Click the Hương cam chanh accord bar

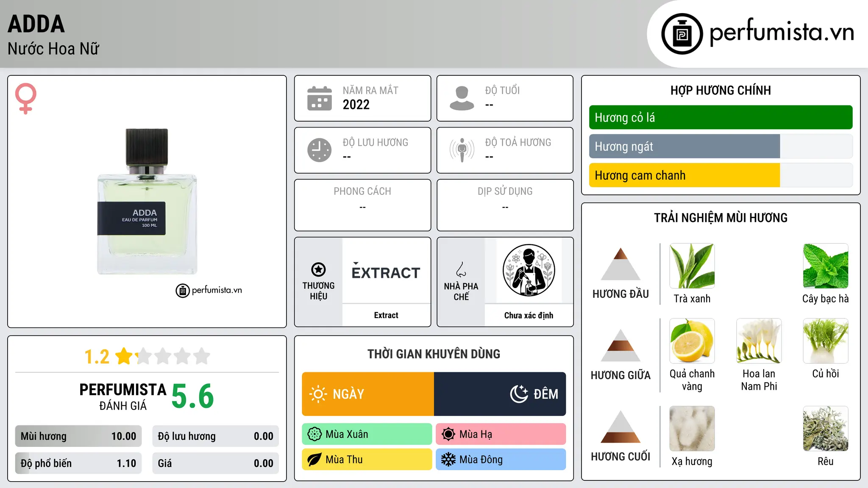pos(721,175)
